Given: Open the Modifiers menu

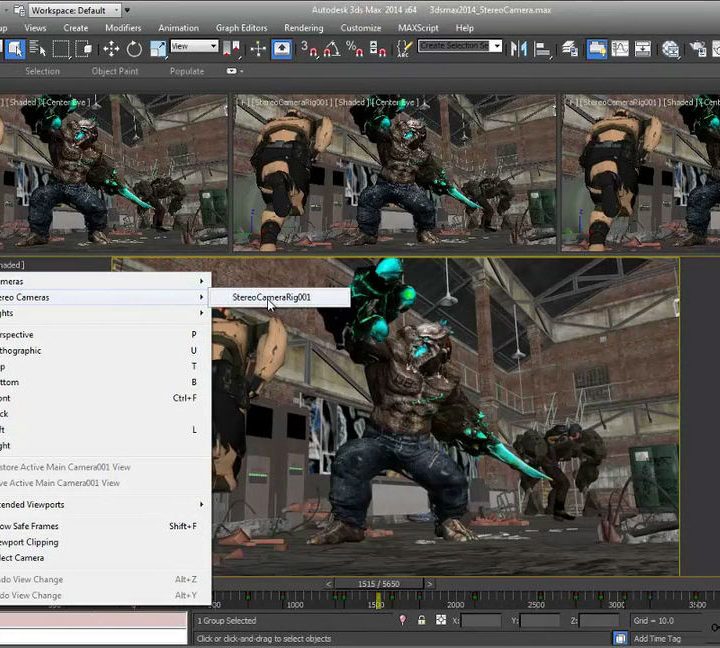Looking at the screenshot, I should click(123, 28).
